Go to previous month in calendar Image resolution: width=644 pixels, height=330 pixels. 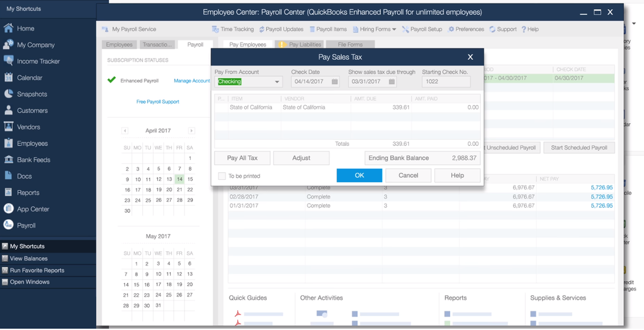tap(125, 131)
